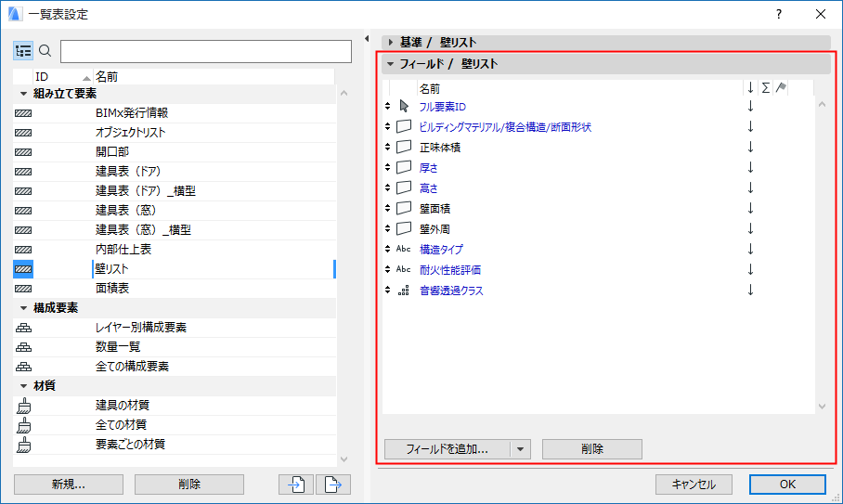The image size is (843, 504).
Task: Click the 建具の材質 brush icon
Action: pyautogui.click(x=23, y=405)
